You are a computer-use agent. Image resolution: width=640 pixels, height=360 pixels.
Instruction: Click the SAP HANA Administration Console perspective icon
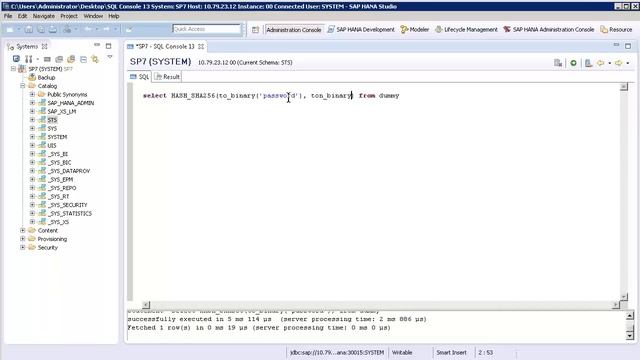click(x=507, y=29)
